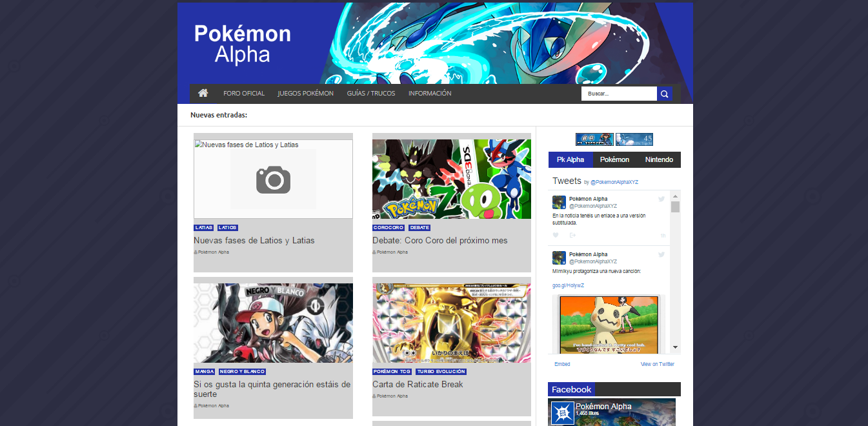Screen dimensions: 868x426
Task: Click the Twitter bird icon on first tweet
Action: (661, 199)
